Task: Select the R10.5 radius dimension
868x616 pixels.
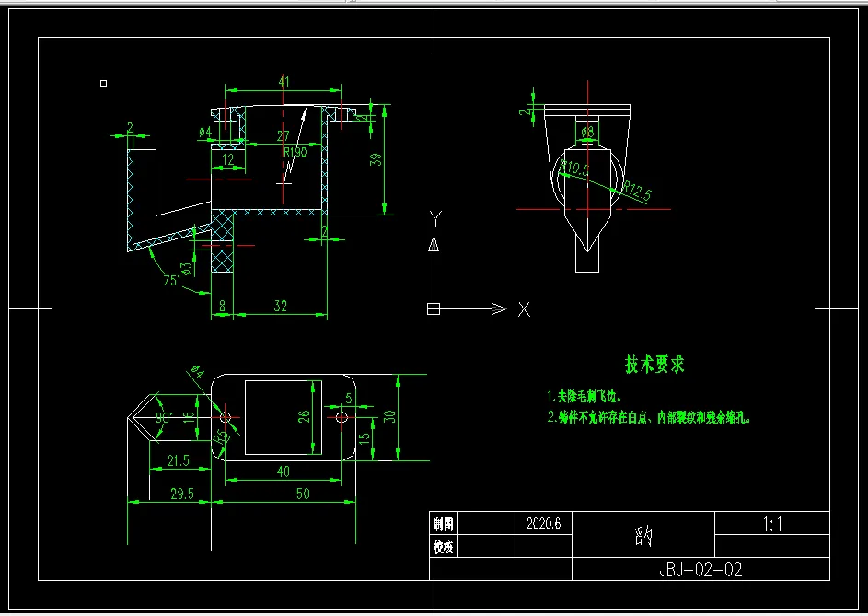Action: pos(574,168)
